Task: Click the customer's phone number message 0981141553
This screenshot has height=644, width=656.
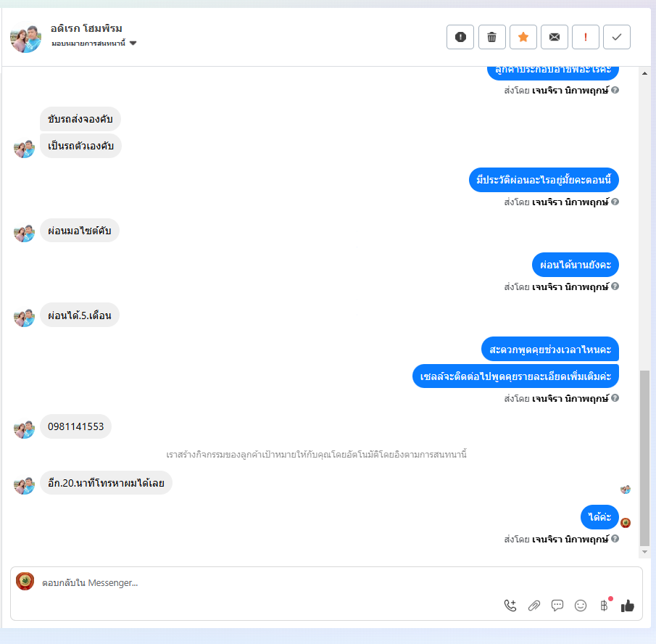Action: point(75,426)
